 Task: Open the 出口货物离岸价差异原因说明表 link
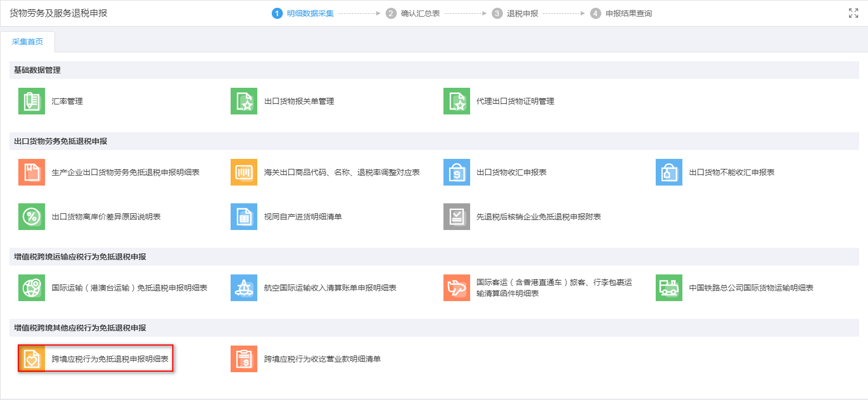tap(106, 217)
